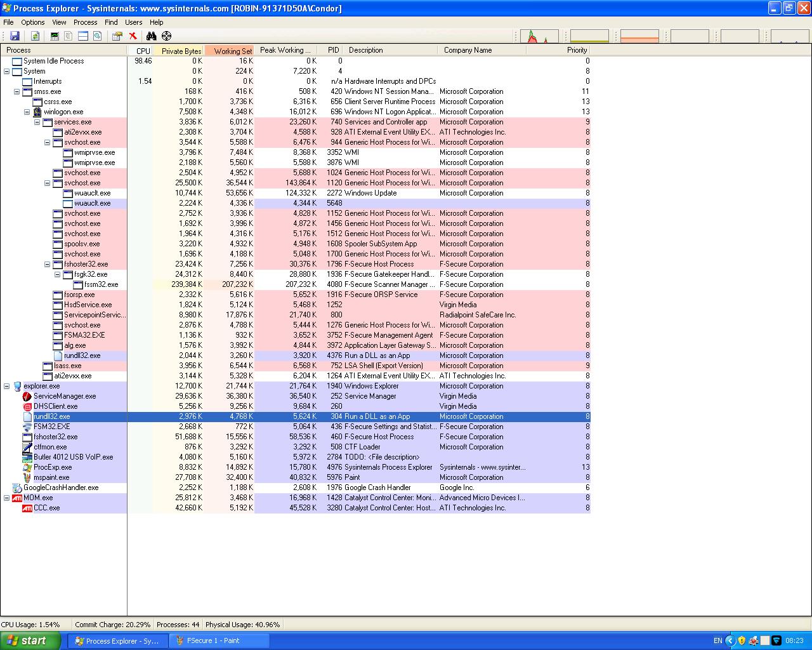
Task: Click the Windows Start button
Action: click(30, 640)
